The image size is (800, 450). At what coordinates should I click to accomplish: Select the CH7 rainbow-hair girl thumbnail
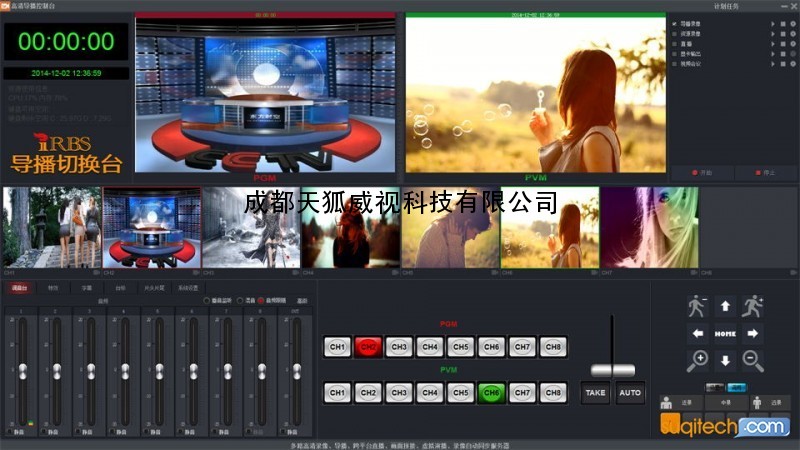(649, 228)
